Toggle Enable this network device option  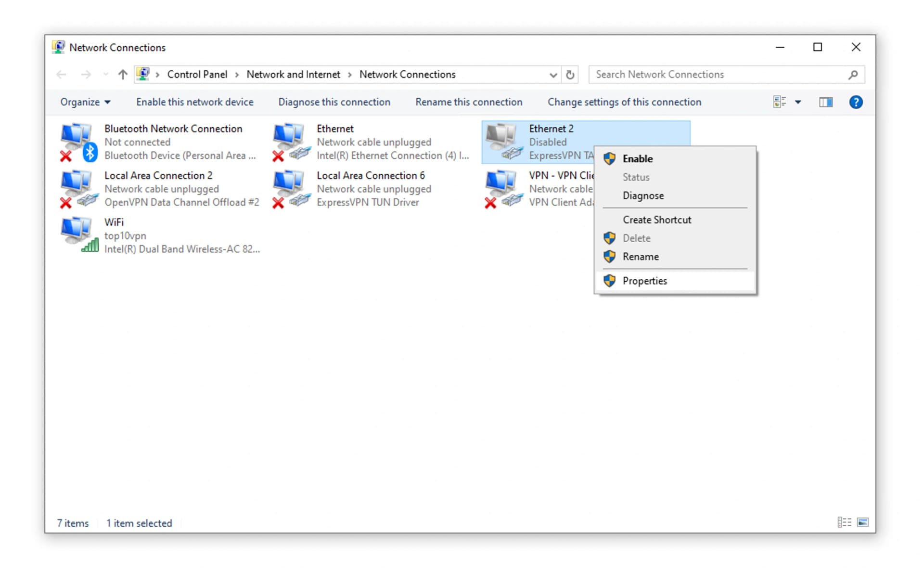tap(195, 102)
